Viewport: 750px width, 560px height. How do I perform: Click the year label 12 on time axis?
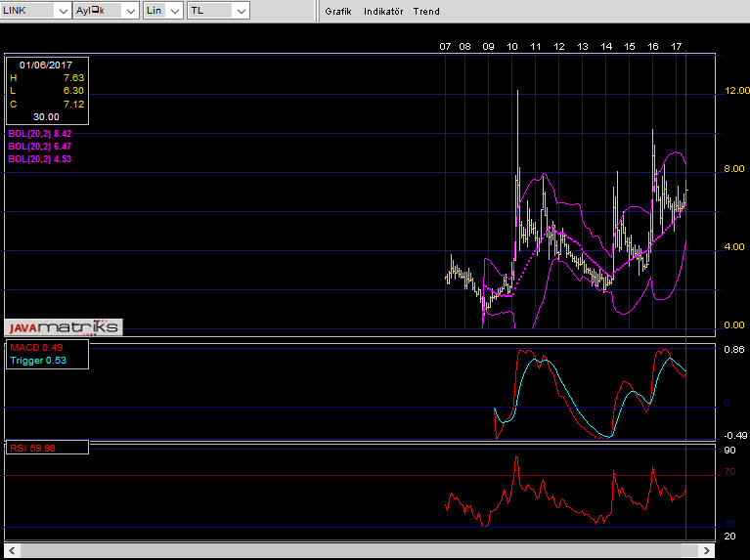[559, 46]
